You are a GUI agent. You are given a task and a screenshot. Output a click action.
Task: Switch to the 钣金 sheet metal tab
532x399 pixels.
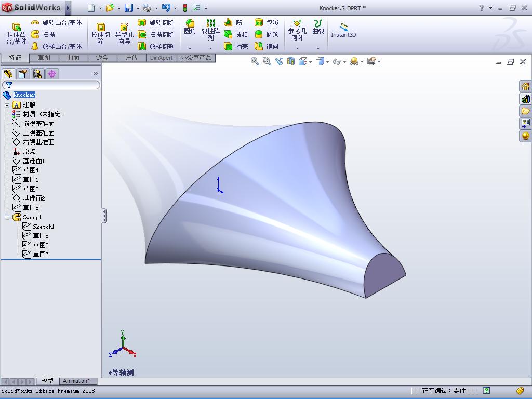(102, 58)
